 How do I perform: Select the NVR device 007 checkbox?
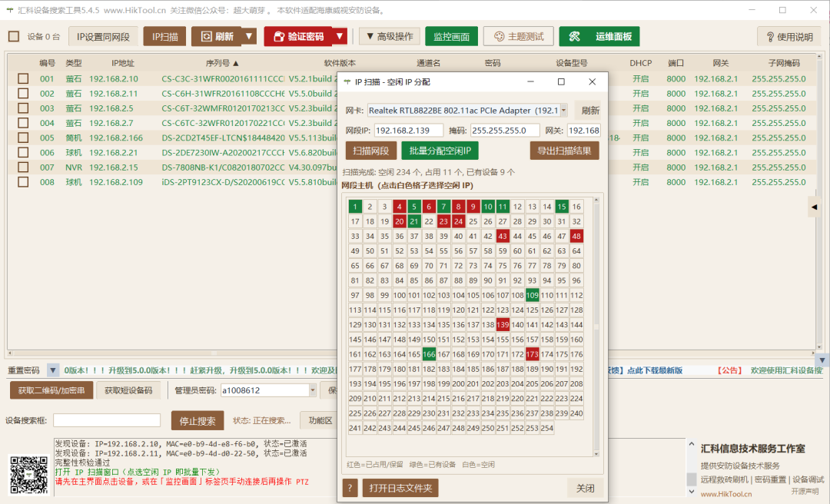23,167
